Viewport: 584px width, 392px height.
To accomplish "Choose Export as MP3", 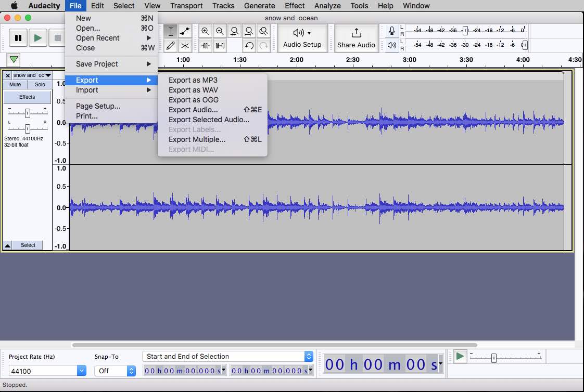I will pos(192,80).
